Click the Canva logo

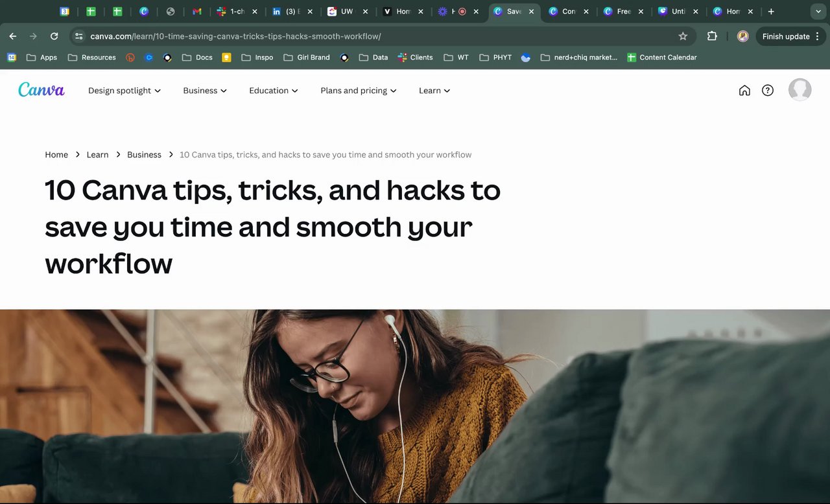pos(41,90)
